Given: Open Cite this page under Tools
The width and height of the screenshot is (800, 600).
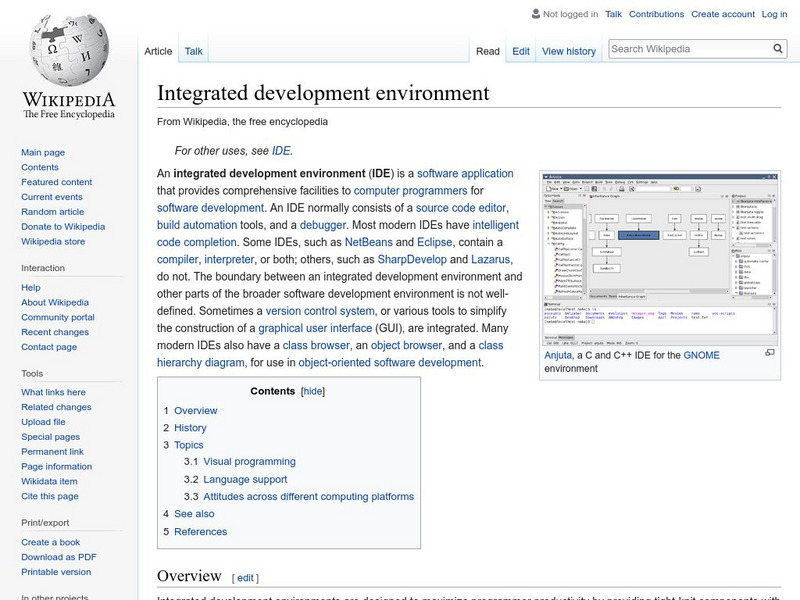Looking at the screenshot, I should pos(50,496).
